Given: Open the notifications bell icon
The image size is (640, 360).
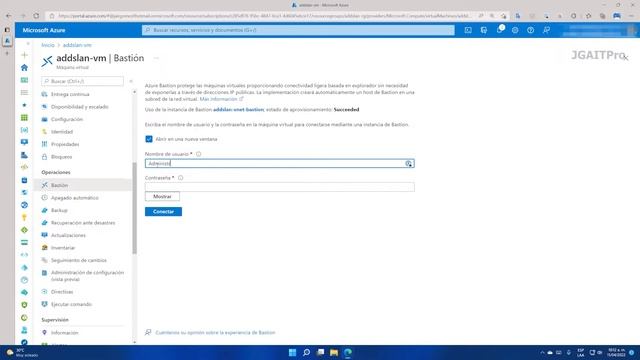Looking at the screenshot, I should pos(500,30).
